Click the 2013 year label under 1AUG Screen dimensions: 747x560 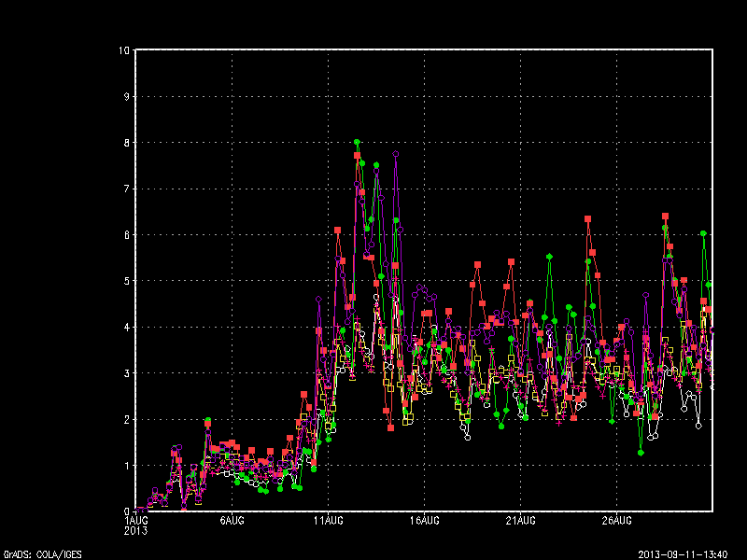[x=135, y=530]
